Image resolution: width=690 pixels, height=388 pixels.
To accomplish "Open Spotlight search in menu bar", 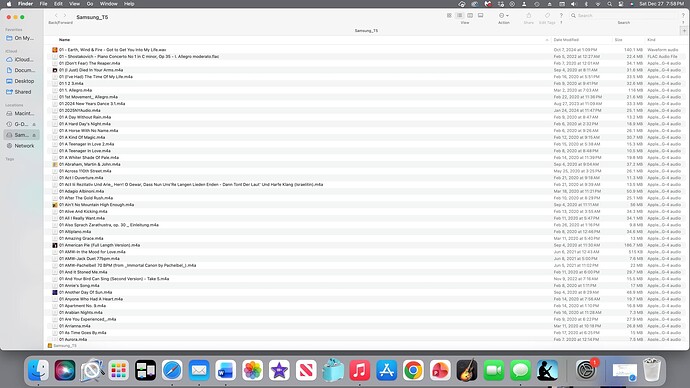I will click(609, 4).
